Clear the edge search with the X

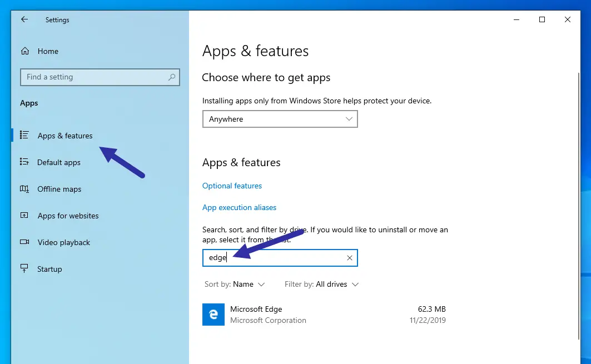point(349,257)
